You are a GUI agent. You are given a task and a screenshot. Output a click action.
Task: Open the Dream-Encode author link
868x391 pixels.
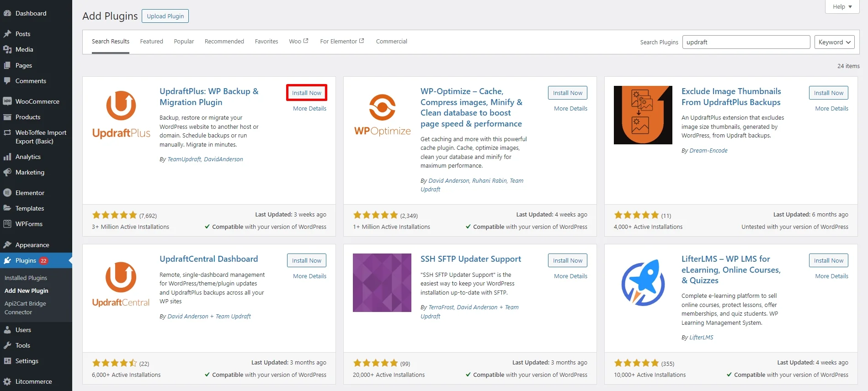(708, 151)
